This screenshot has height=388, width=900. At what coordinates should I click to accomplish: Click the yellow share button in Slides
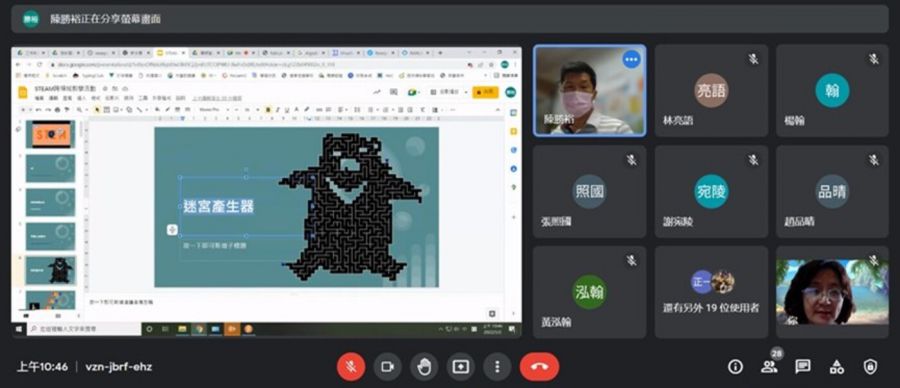(485, 92)
